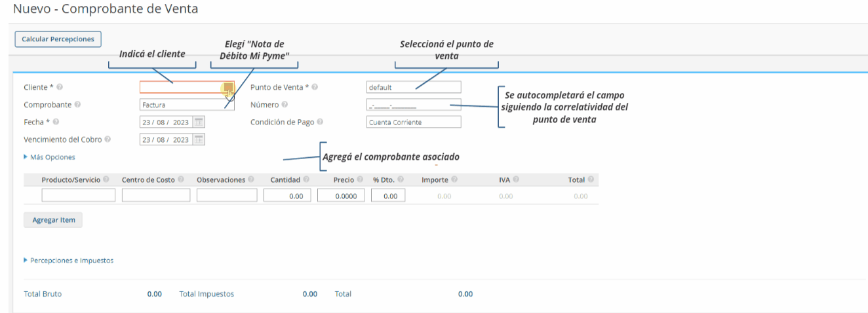This screenshot has width=868, height=313.
Task: Open the calendar icon for Vencimiento del Cobro
Action: [199, 139]
